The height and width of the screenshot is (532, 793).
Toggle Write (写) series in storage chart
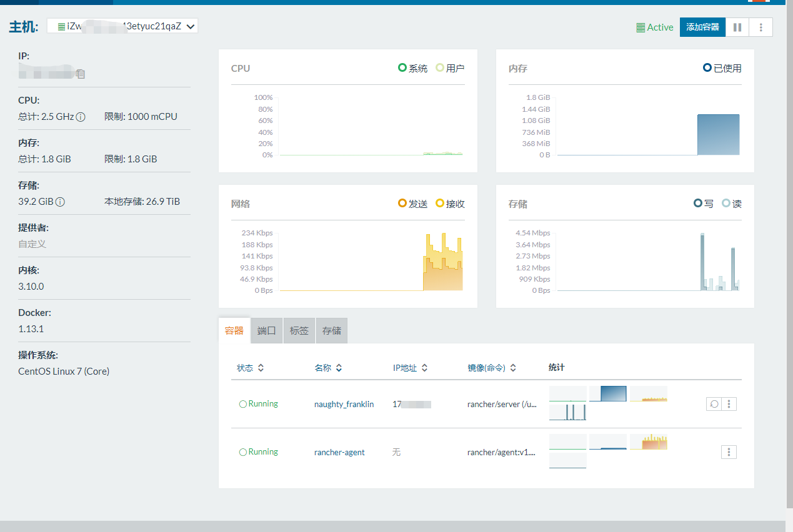coord(704,204)
